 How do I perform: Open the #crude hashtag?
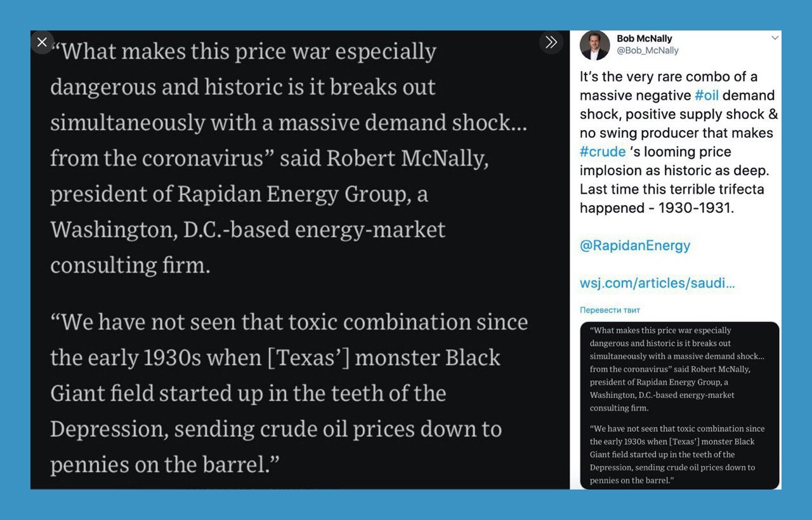[603, 152]
